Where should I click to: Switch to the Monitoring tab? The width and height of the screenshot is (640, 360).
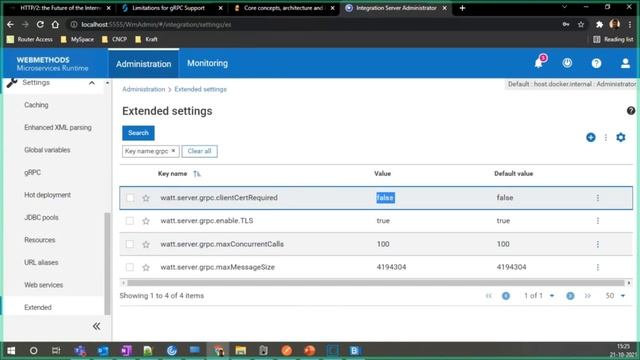pos(207,63)
